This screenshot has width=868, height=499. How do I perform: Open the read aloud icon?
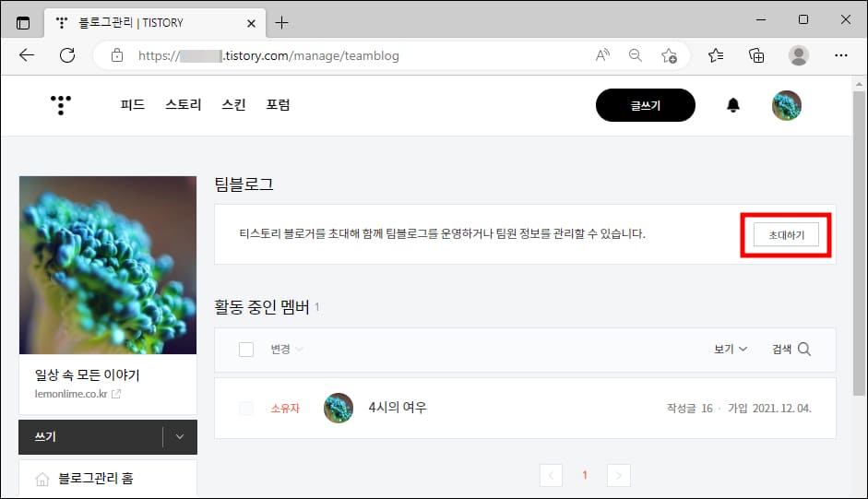[603, 54]
